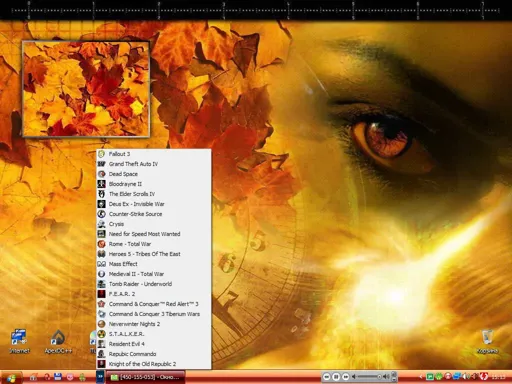Click the F.E.A.R. 2 menu entry
This screenshot has height=384, width=512.
click(x=154, y=294)
